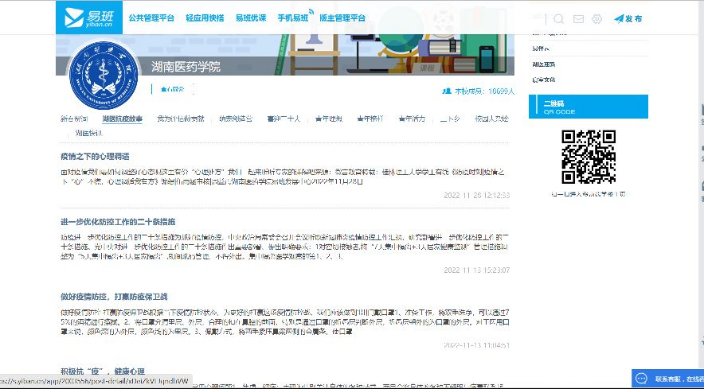Open 轻应用快搭 in top navigation
The image size is (704, 390).
tap(205, 18)
